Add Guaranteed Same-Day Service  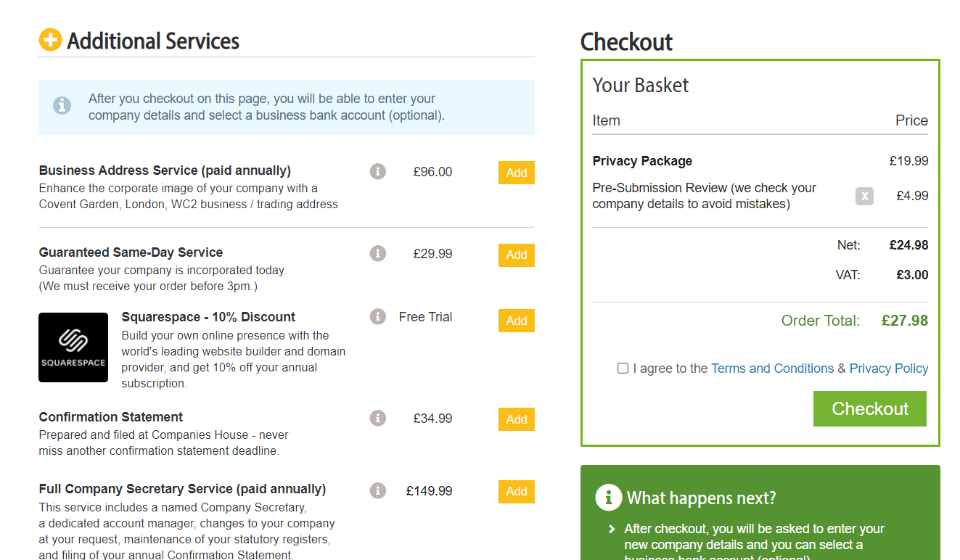click(517, 255)
